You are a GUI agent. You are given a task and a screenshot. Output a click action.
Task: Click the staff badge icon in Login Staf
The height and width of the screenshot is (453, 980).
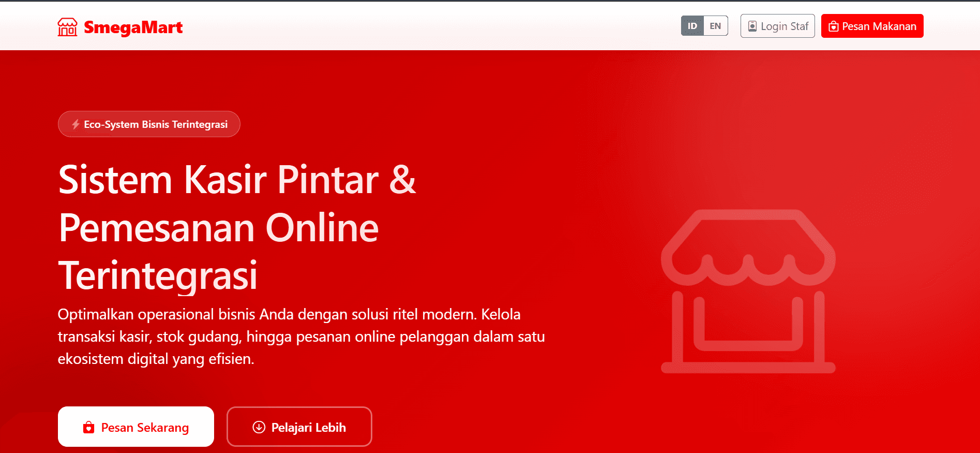point(752,26)
